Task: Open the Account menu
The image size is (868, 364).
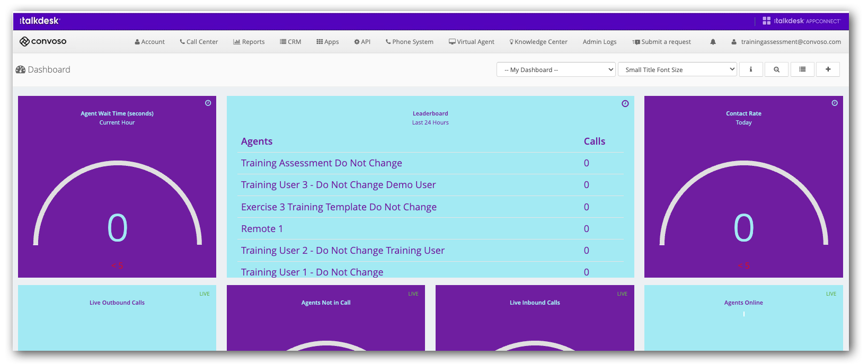Action: click(x=149, y=42)
